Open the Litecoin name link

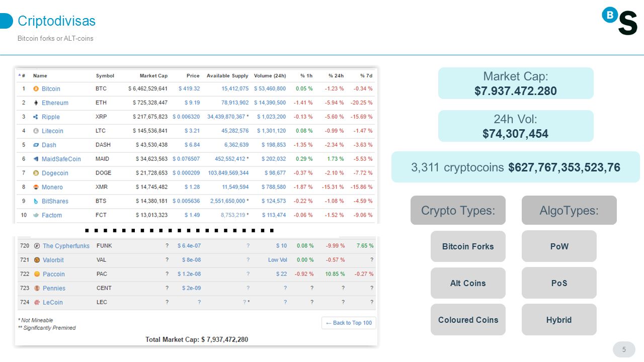[x=52, y=131]
